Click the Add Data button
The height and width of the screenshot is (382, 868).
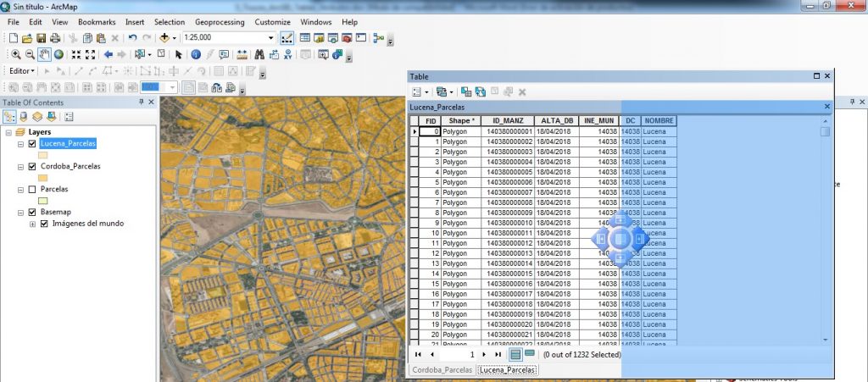(164, 38)
